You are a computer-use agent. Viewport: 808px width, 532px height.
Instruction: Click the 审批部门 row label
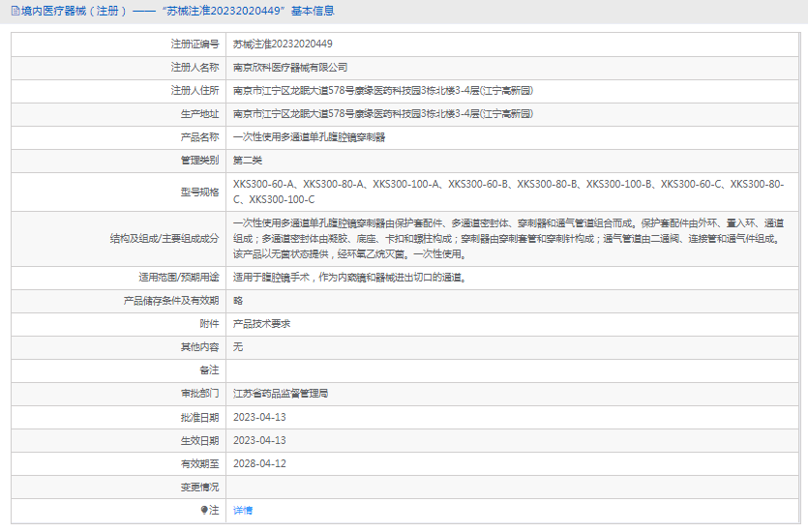pyautogui.click(x=199, y=394)
